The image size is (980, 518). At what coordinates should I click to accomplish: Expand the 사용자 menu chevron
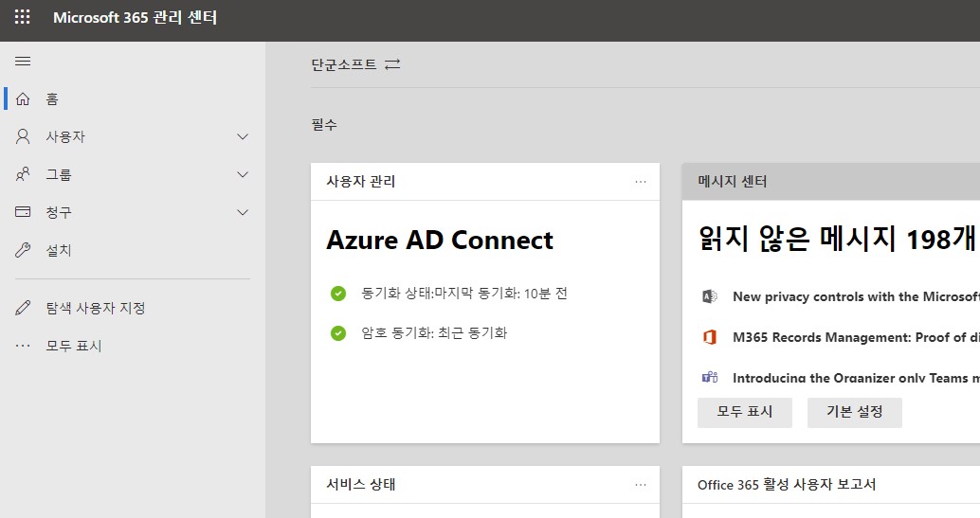pyautogui.click(x=243, y=137)
